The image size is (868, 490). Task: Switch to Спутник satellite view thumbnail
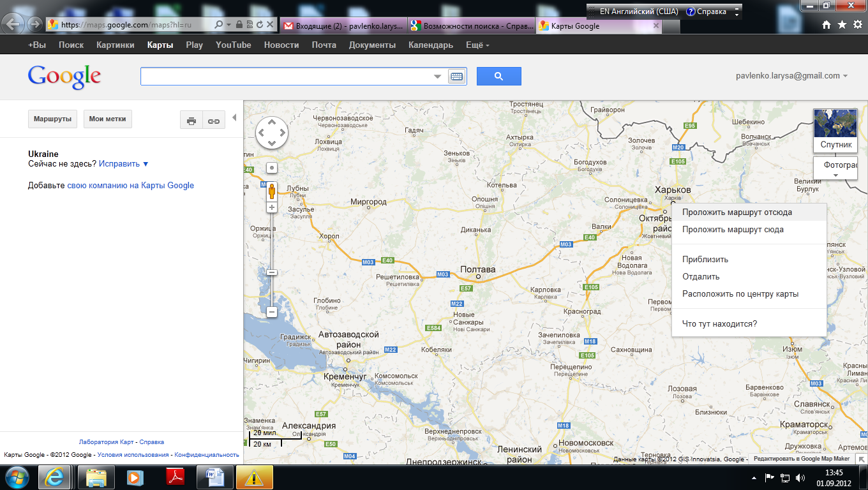click(x=836, y=131)
